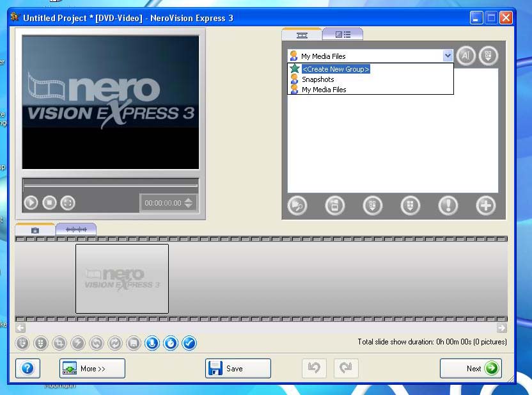Close the NeroVision Express window
Viewport: 532px width, 395px height.
point(506,18)
